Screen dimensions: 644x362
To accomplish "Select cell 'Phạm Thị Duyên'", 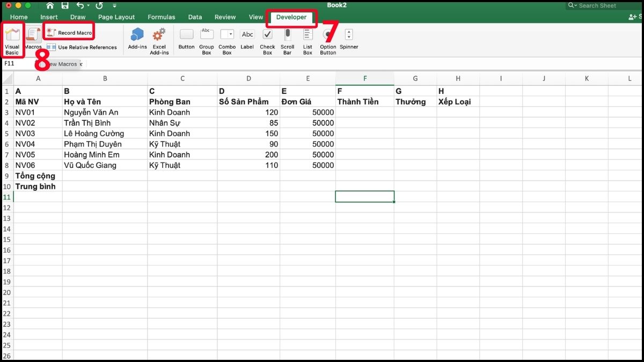I will coord(105,144).
